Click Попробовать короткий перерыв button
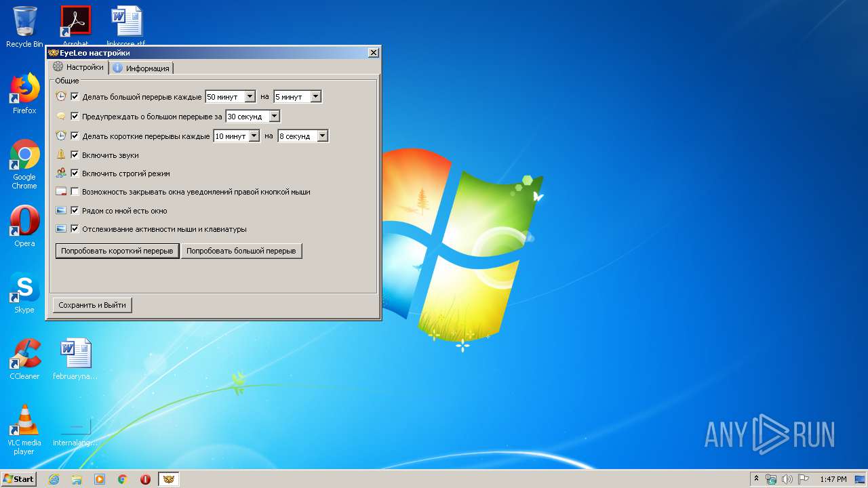The image size is (868, 488). [x=117, y=251]
